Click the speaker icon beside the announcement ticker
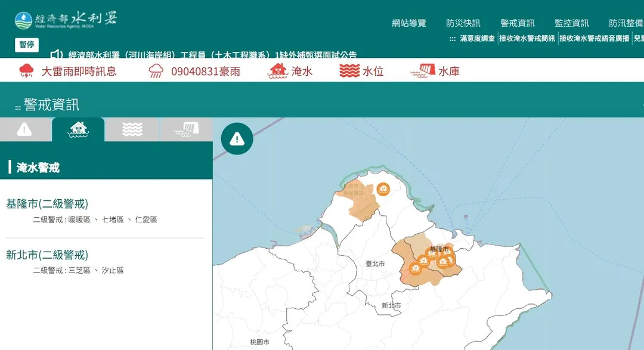Screen dimensions: 644x350 57,54
